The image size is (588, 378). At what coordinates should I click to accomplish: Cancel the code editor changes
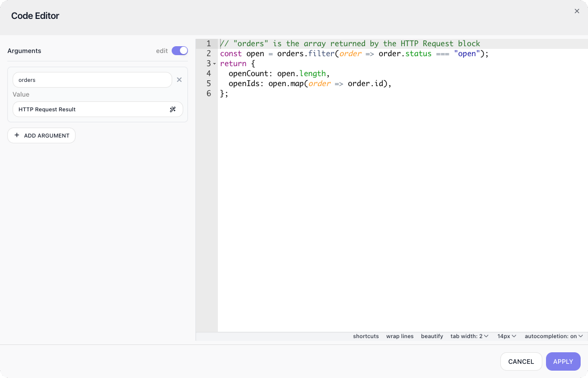(521, 362)
